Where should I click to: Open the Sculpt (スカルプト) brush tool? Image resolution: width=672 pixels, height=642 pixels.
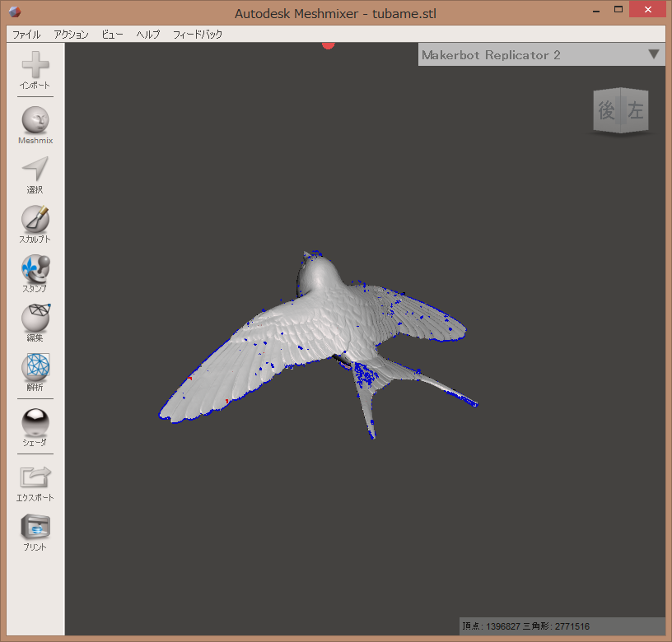tap(35, 219)
